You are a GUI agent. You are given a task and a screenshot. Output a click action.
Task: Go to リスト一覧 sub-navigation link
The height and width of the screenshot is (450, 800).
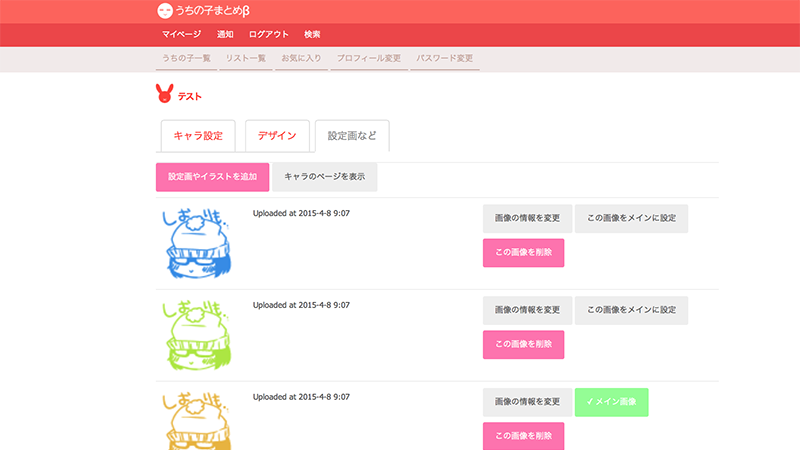pyautogui.click(x=245, y=58)
